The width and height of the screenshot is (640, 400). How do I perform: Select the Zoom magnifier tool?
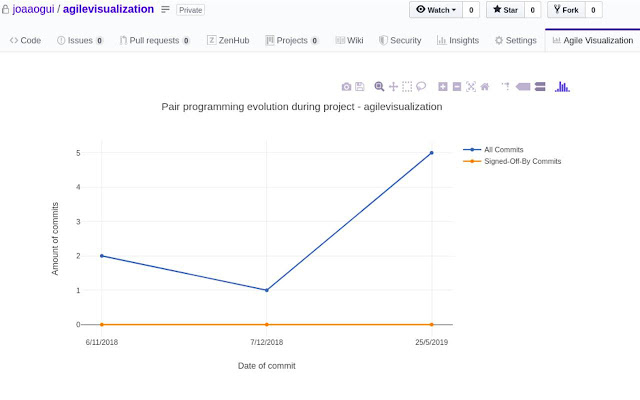coord(379,87)
